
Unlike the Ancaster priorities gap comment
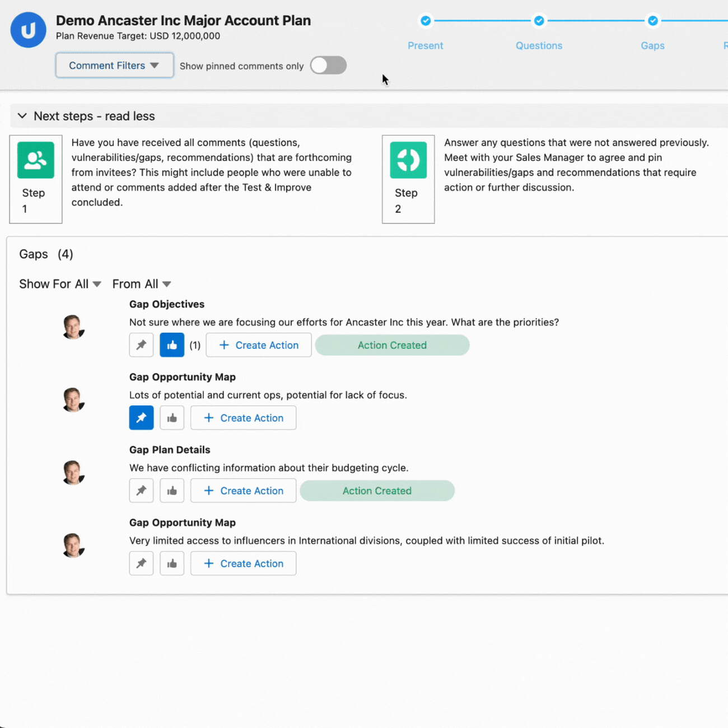click(172, 345)
